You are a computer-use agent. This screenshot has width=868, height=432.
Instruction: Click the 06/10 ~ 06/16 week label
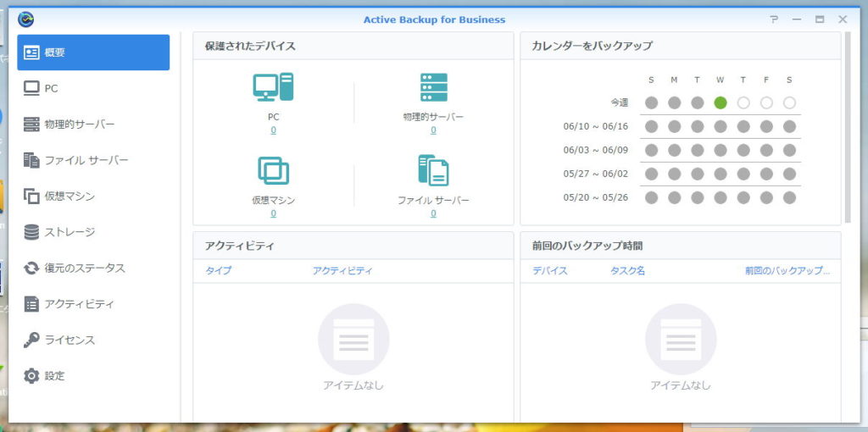(x=596, y=127)
